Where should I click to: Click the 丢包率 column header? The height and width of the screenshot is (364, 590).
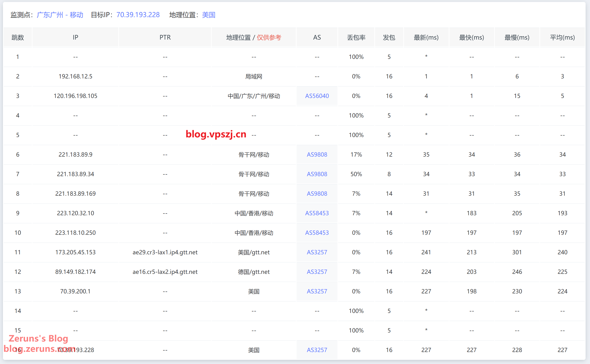(356, 37)
